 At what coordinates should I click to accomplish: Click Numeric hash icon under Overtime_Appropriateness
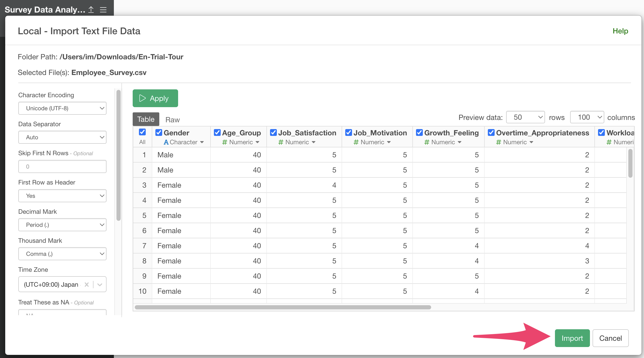tap(499, 142)
